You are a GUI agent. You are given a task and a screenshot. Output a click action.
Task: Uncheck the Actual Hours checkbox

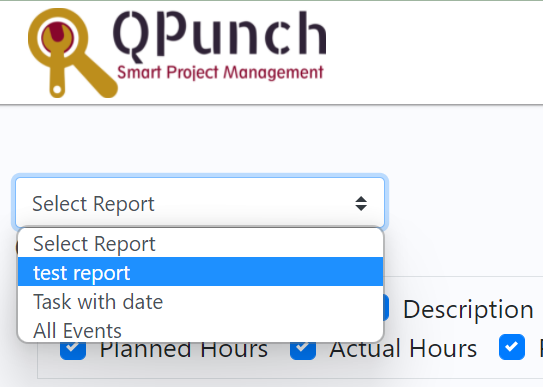(303, 350)
